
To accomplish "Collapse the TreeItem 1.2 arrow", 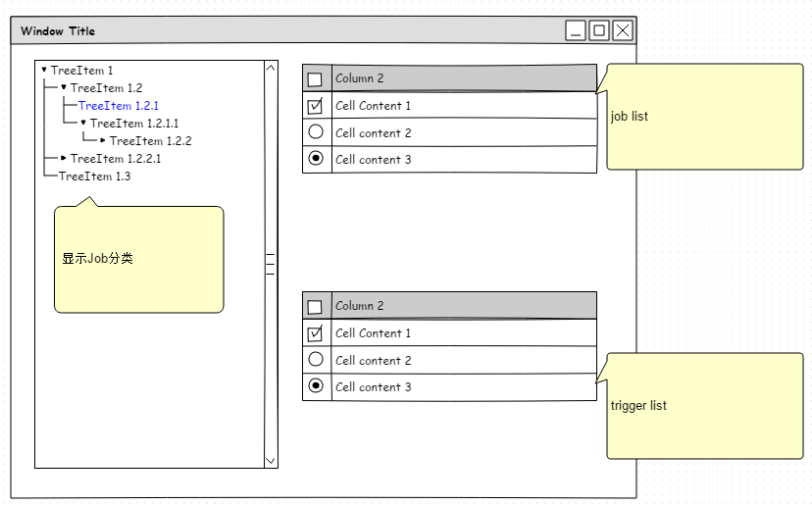I will pos(64,87).
